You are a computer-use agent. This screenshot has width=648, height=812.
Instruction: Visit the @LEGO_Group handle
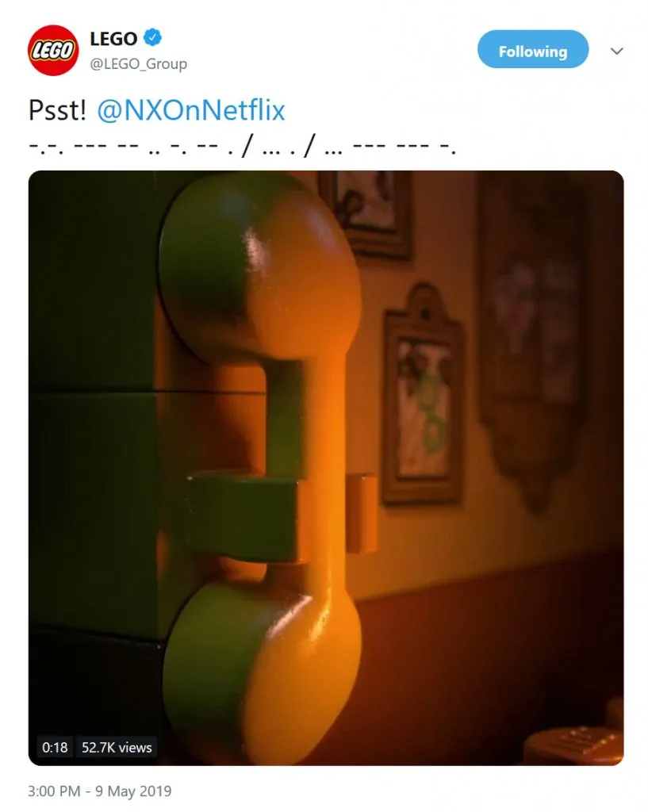point(138,63)
